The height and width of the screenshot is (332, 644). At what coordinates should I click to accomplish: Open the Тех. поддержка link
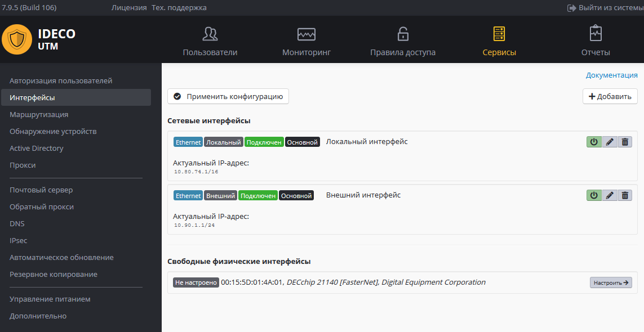[179, 8]
